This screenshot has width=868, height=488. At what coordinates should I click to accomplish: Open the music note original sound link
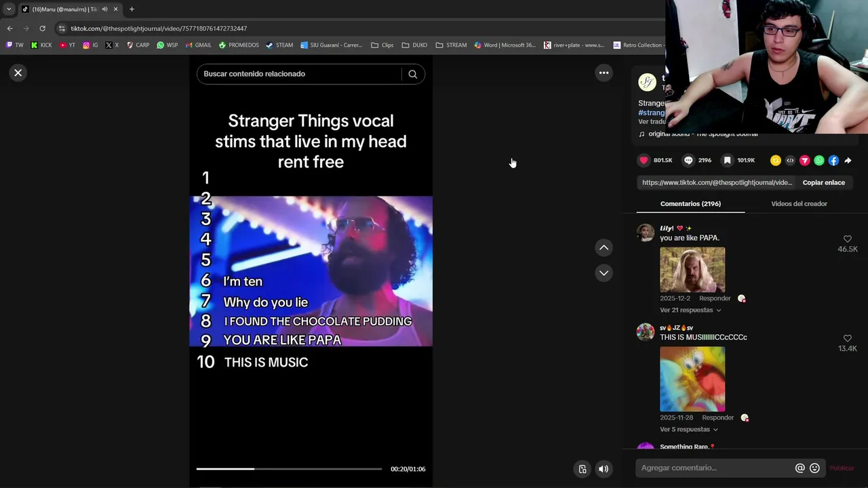coord(698,134)
